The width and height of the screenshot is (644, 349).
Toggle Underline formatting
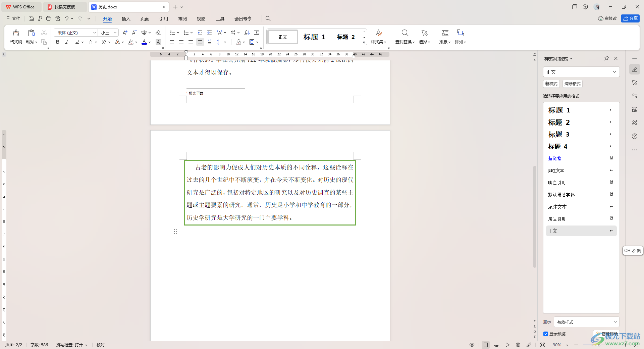[77, 42]
